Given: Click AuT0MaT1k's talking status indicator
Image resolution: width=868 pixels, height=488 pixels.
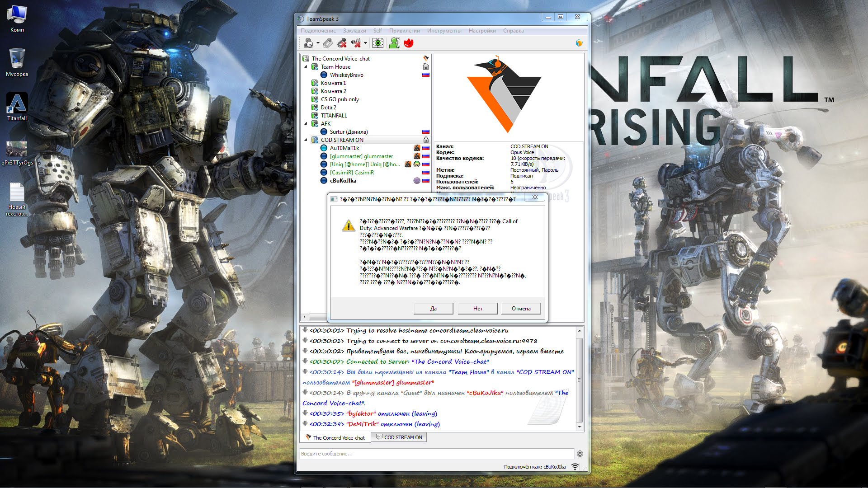Looking at the screenshot, I should coord(324,148).
